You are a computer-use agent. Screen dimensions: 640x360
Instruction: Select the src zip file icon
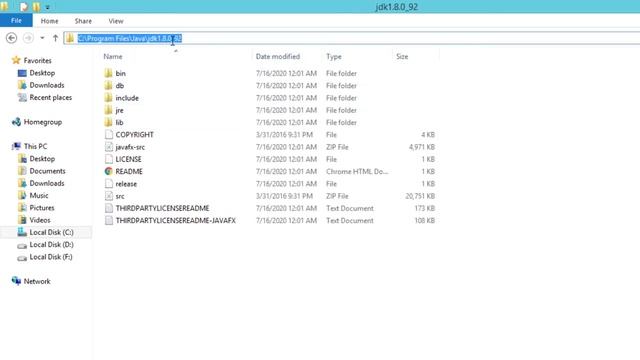click(109, 196)
